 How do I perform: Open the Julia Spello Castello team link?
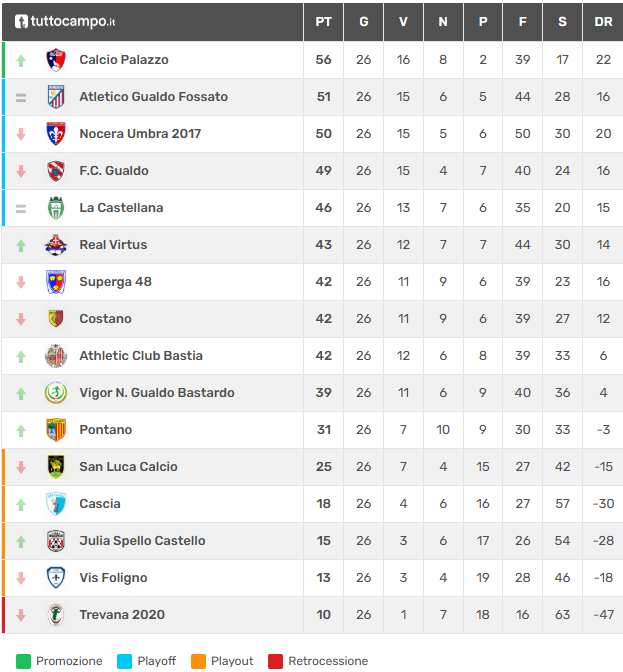coord(142,541)
